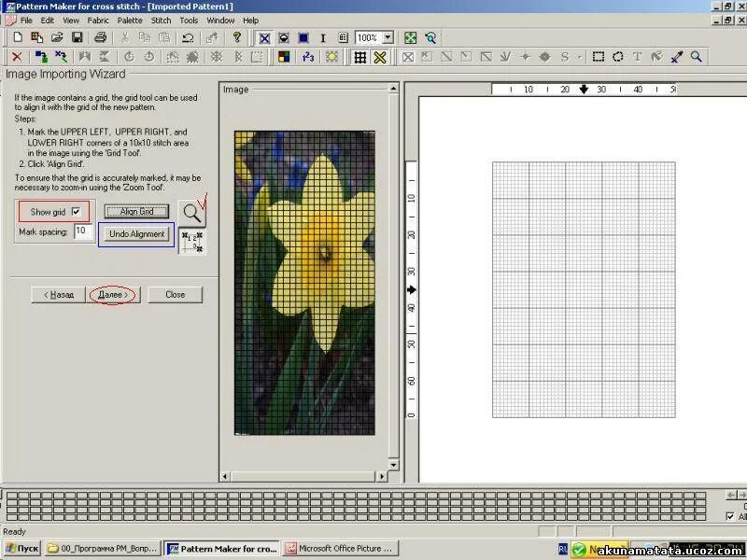This screenshot has height=560, width=747.
Task: Open the Stitch menu
Action: [161, 21]
